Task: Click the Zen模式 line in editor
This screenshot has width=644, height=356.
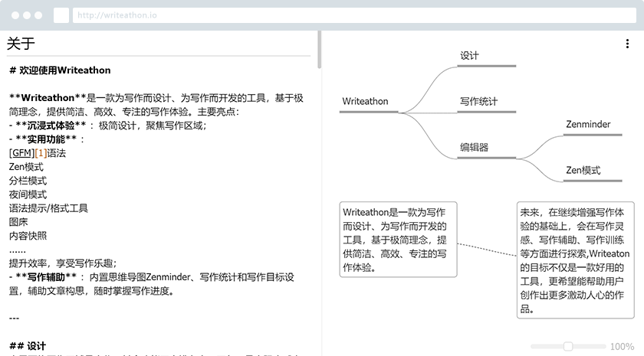Action: pyautogui.click(x=26, y=167)
